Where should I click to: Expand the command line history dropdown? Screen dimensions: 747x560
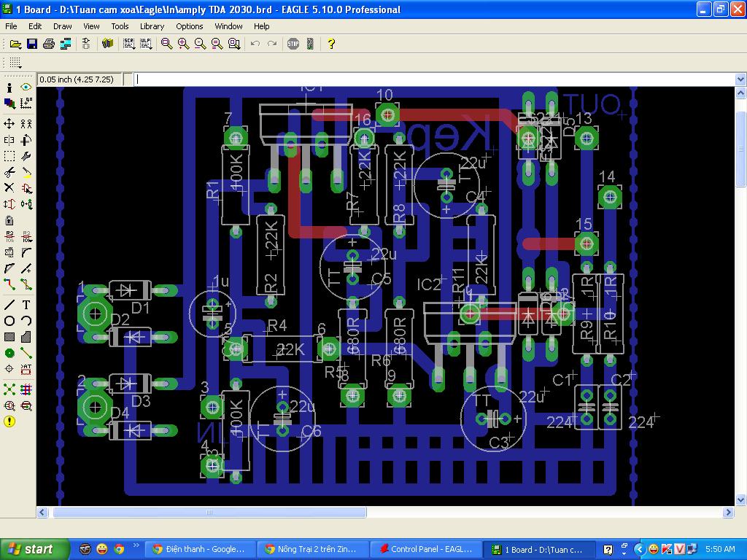tap(740, 79)
